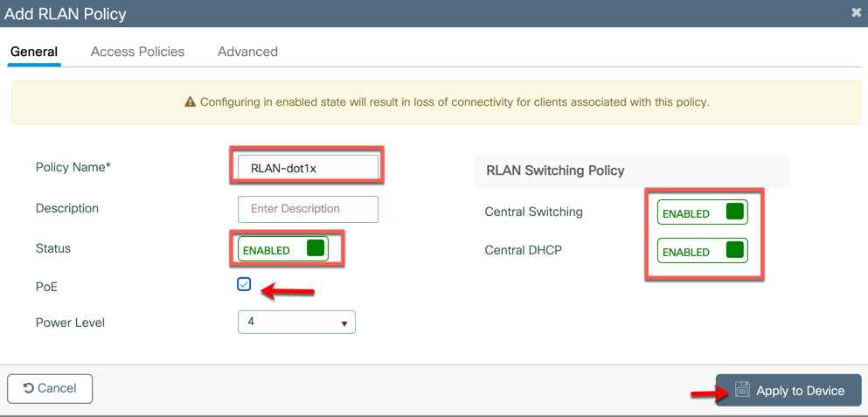The image size is (868, 417).
Task: Open the Power Level dropdown
Action: (x=296, y=323)
